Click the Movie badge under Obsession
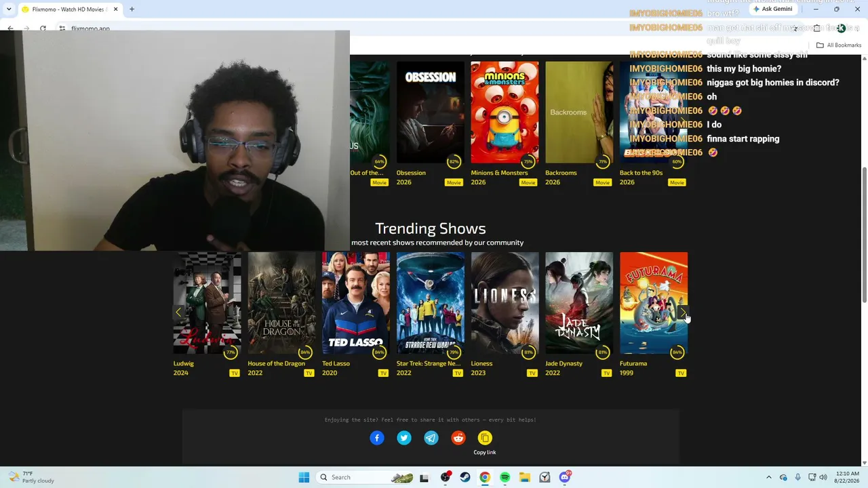The height and width of the screenshot is (488, 868). click(454, 182)
